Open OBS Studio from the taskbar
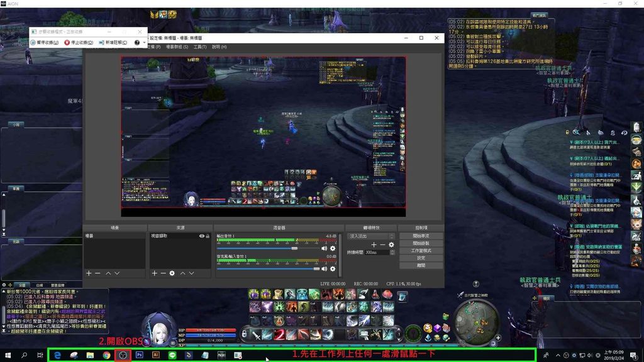Image resolution: width=644 pixels, height=362 pixels. point(123,355)
